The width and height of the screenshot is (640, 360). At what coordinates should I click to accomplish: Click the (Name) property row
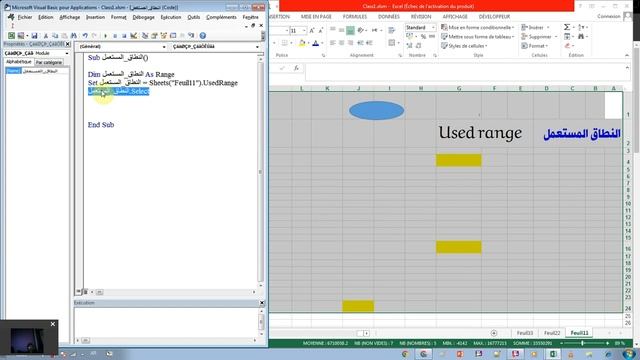(x=37, y=71)
